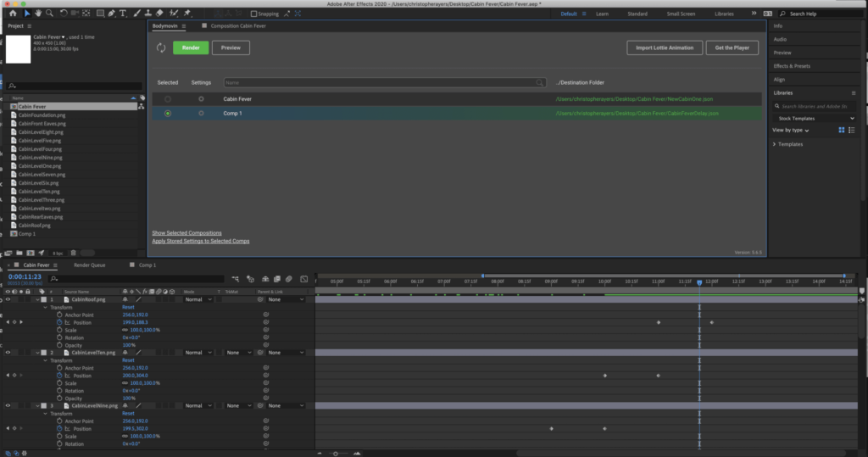Select the Rotation tool
The width and height of the screenshot is (868, 457).
63,14
